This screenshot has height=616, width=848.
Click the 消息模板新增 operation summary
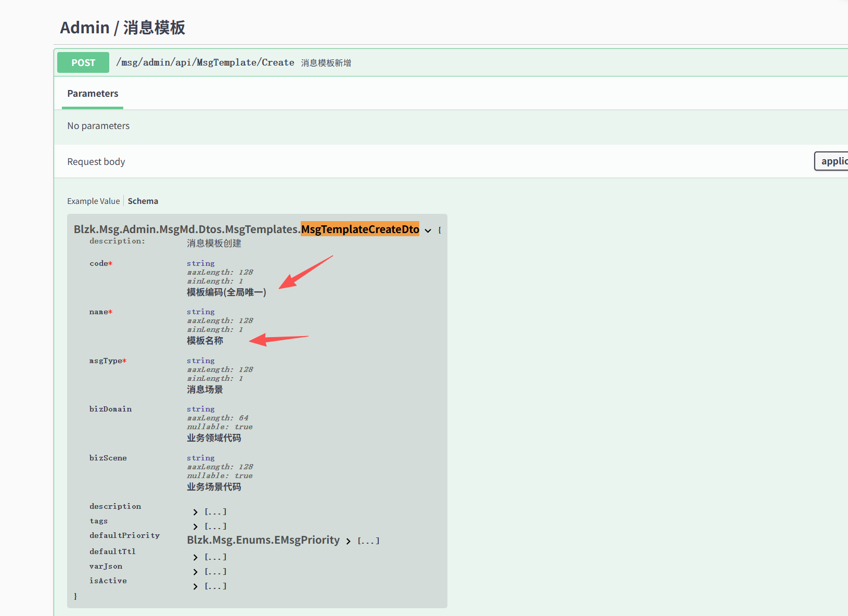326,63
